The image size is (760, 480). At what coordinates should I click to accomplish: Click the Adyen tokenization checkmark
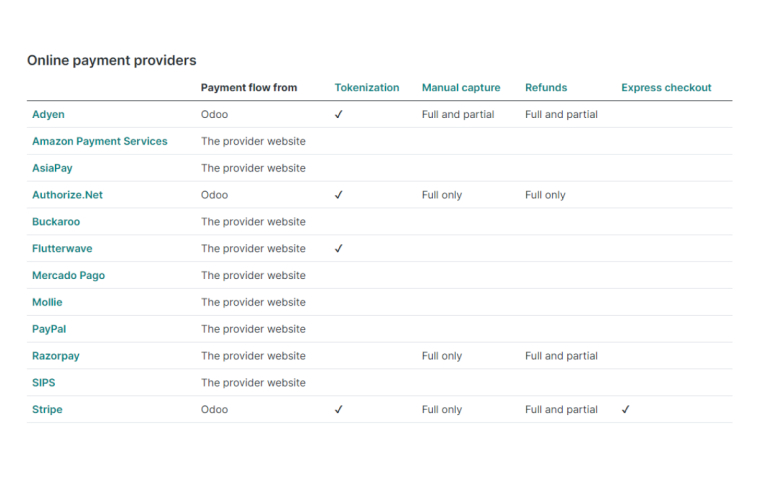click(x=339, y=114)
